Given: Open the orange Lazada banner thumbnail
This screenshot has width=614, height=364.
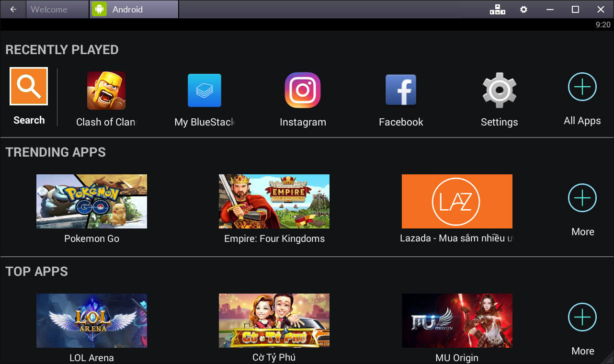Looking at the screenshot, I should (457, 201).
